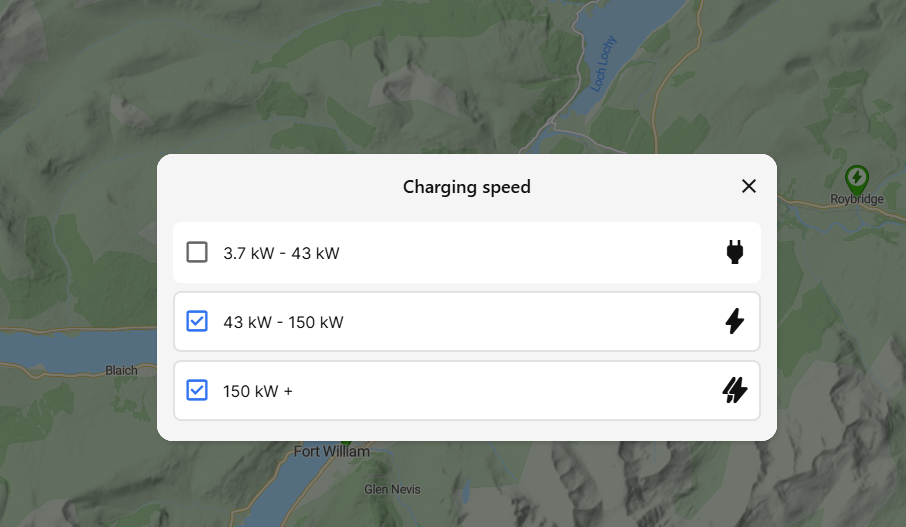Screen dimensions: 906x527
Task: Click the plug icon for slow charging
Action: [734, 253]
